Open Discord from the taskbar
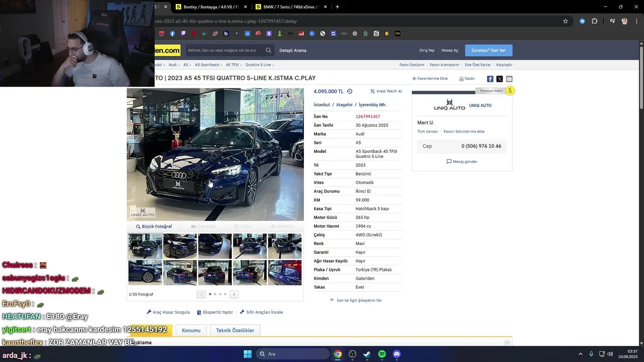This screenshot has width=644, height=362. coord(396,354)
